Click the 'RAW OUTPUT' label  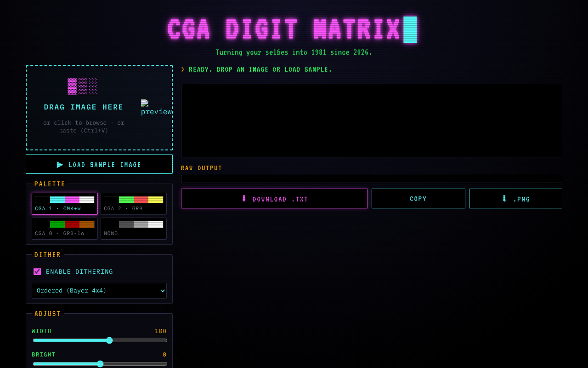[x=202, y=168]
